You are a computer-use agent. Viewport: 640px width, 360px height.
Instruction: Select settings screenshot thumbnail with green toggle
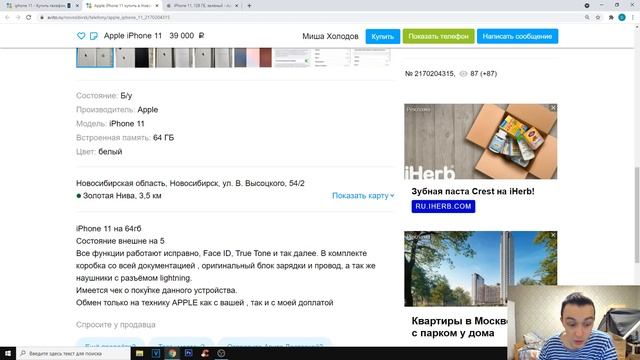coord(292,58)
